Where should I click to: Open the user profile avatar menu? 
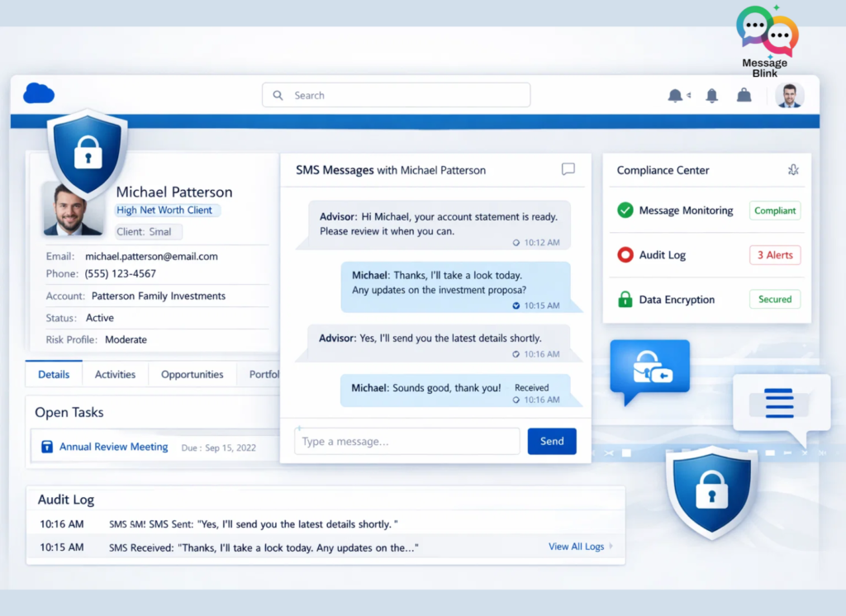[x=789, y=95]
